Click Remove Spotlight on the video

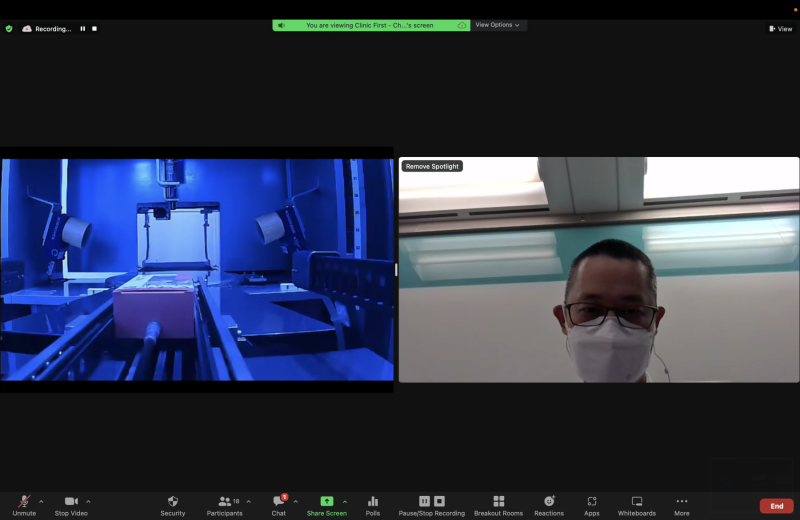pos(432,166)
